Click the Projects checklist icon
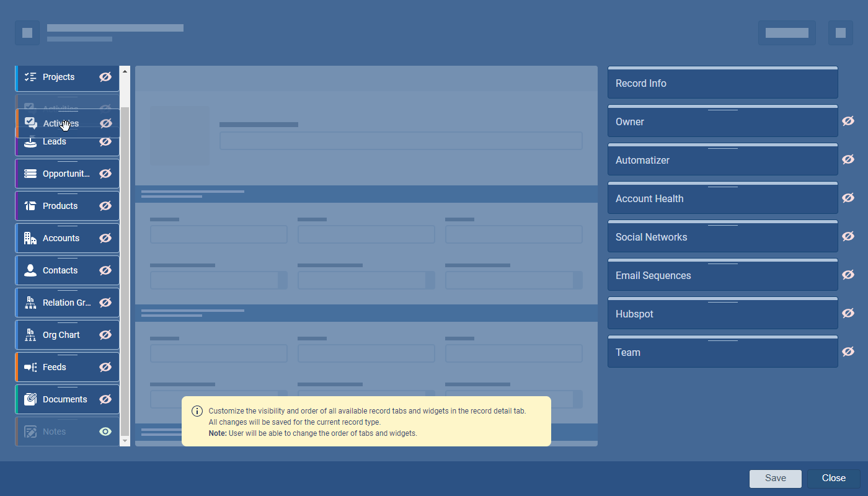Screen dimensions: 868x496 (30, 77)
